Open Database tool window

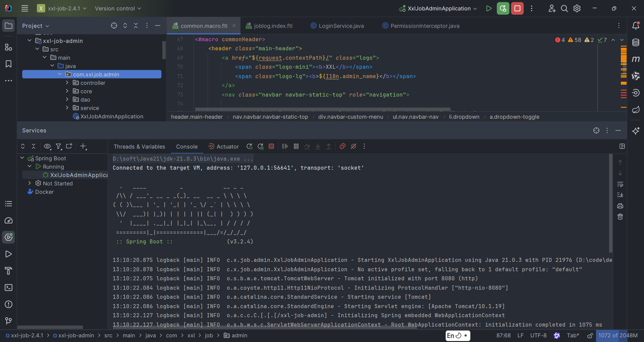[x=636, y=43]
